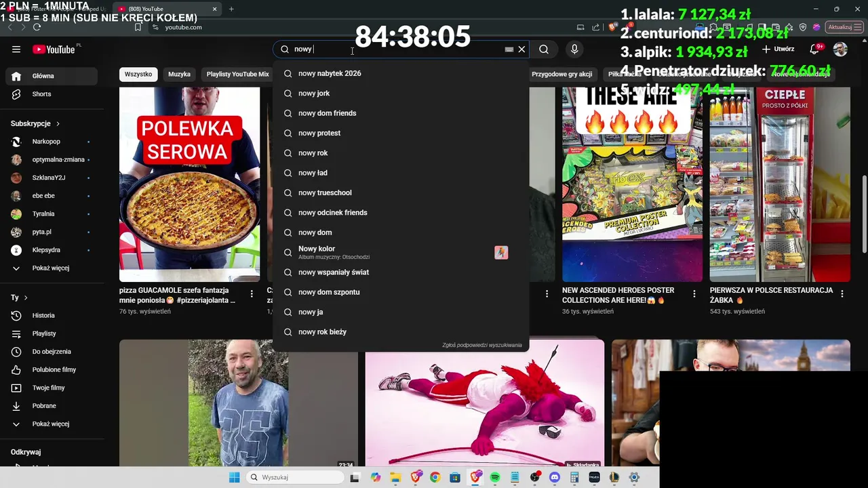
Task: Select the Przygodowe gry akcji chip
Action: pos(561,74)
